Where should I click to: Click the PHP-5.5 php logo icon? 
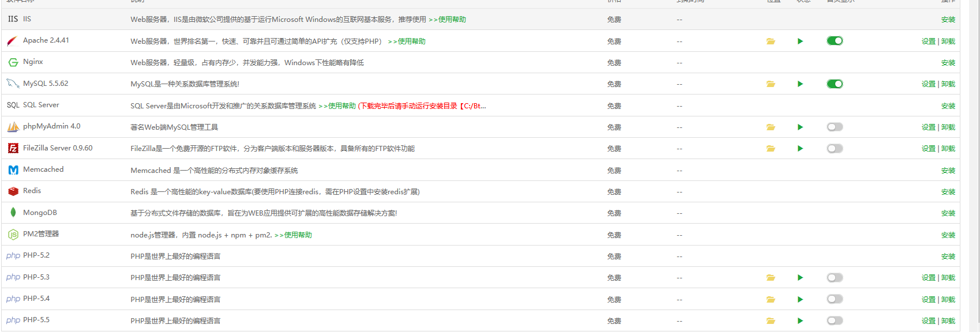point(13,320)
